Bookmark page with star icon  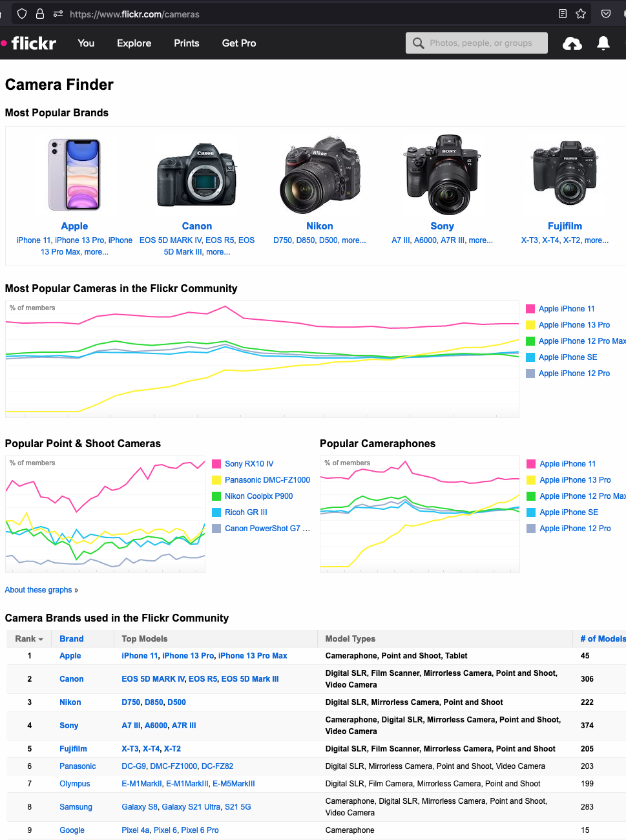[x=581, y=14]
